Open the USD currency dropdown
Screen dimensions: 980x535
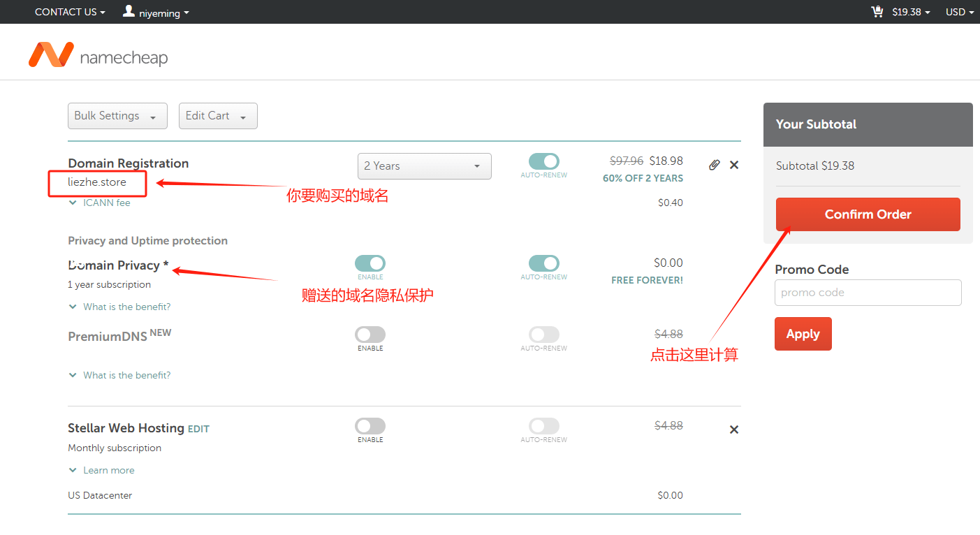point(960,12)
